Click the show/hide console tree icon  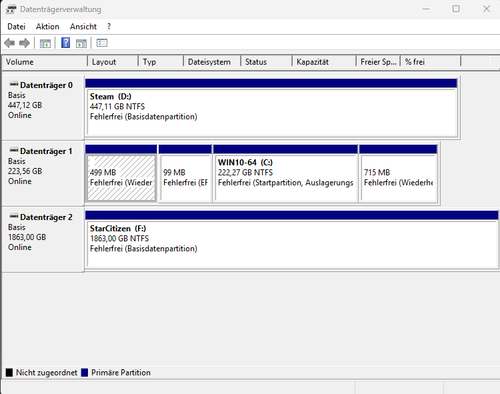(x=45, y=43)
